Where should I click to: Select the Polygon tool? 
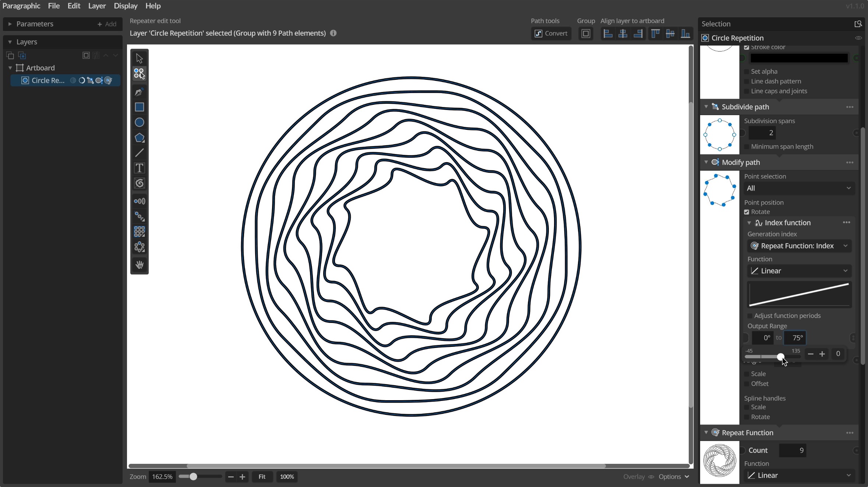(x=139, y=138)
